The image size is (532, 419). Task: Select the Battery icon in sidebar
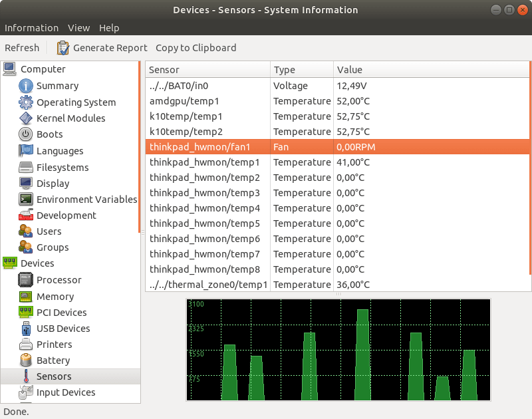click(x=26, y=360)
